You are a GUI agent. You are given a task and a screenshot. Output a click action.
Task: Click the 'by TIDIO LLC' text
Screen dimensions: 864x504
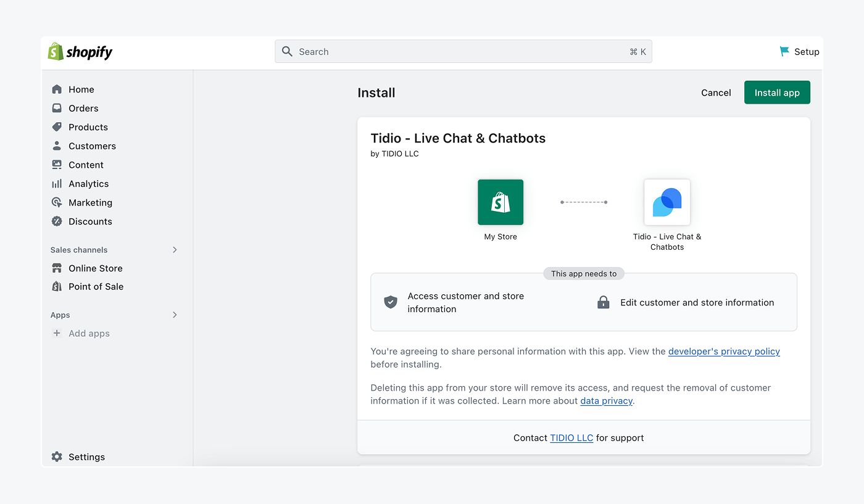tap(394, 154)
